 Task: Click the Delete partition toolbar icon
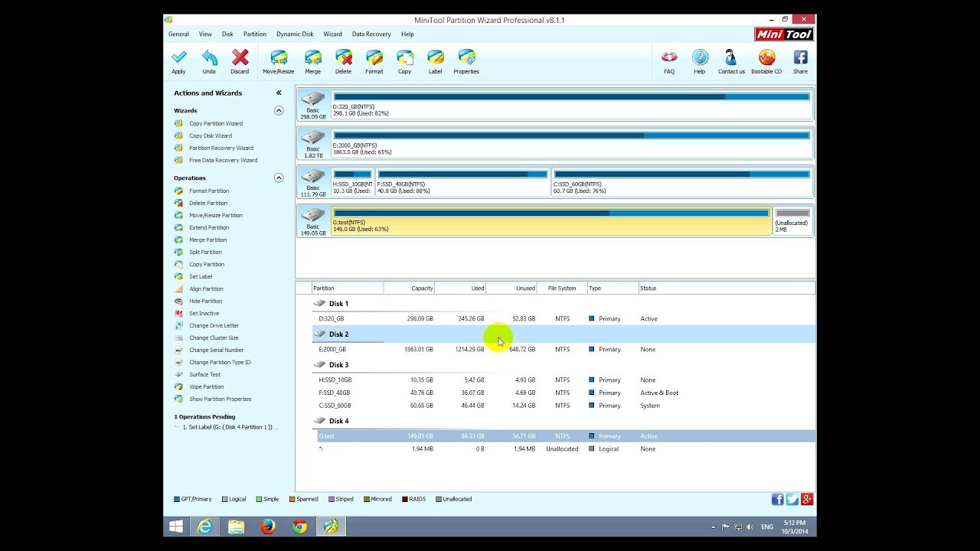click(344, 57)
